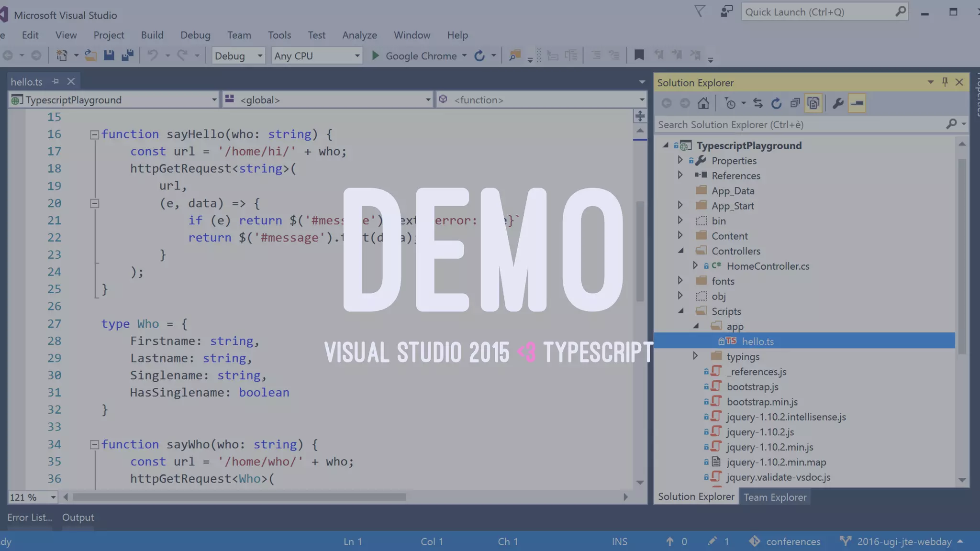Expand the References node
Screen dimensions: 980x551
click(680, 175)
